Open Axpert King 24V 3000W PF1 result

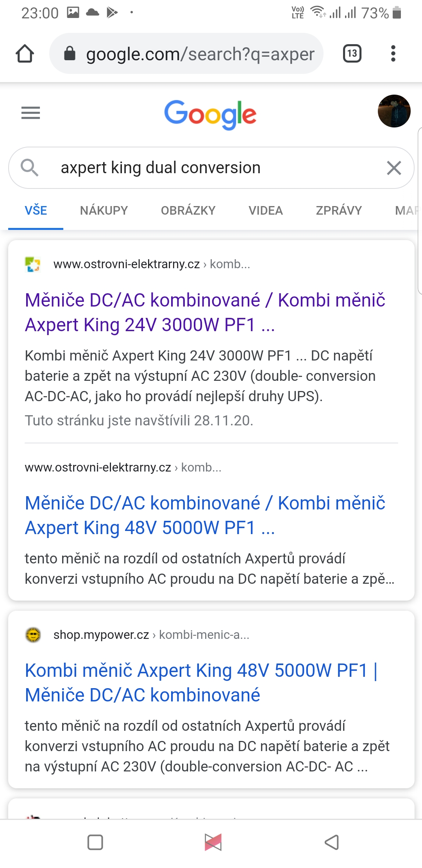205,312
